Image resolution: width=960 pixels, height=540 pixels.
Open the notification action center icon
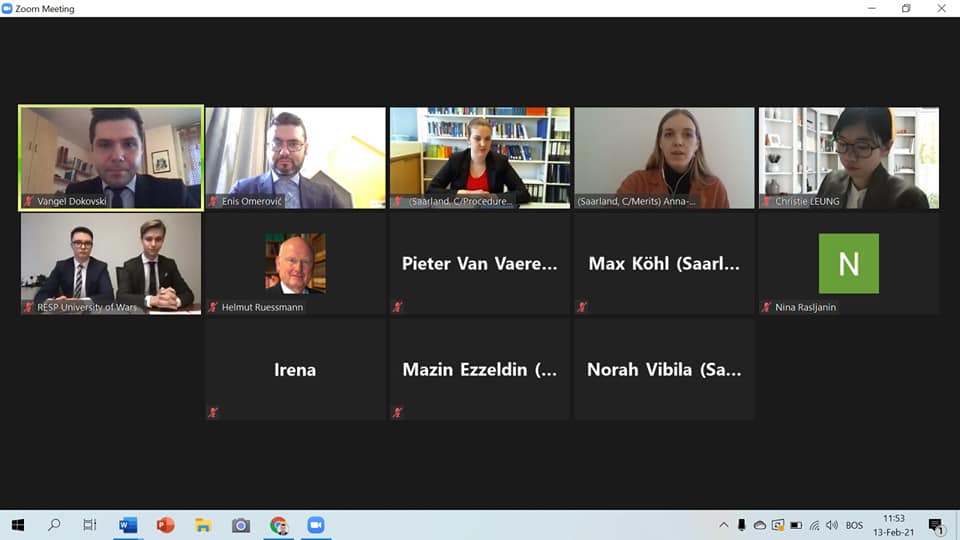click(x=935, y=526)
